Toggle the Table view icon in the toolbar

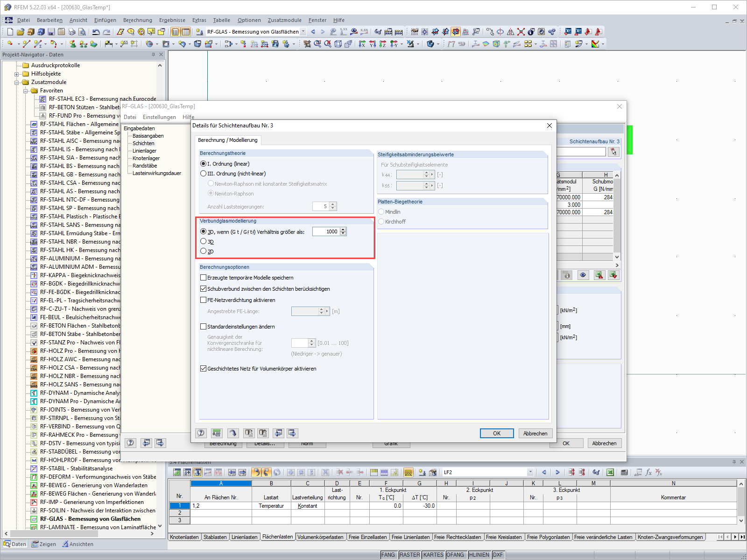(x=186, y=32)
